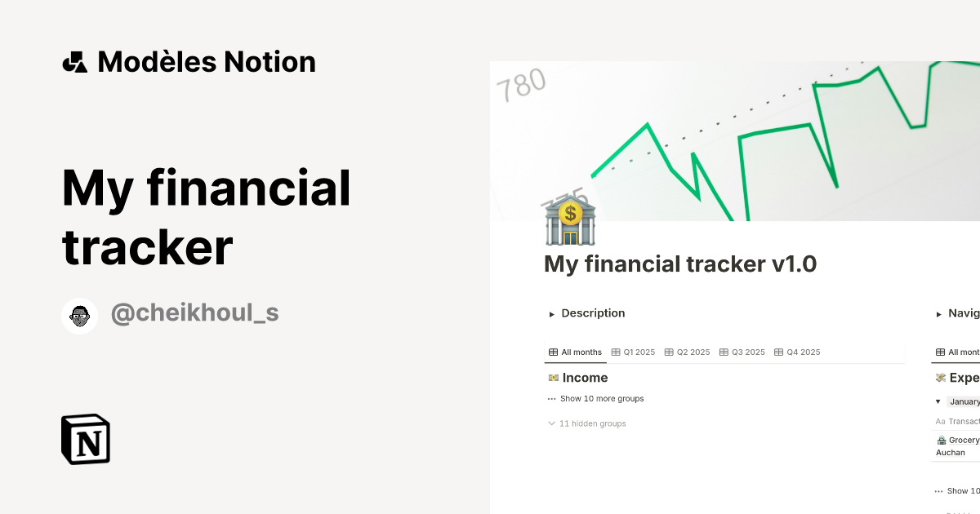Click the Notion N logo icon

(x=85, y=439)
